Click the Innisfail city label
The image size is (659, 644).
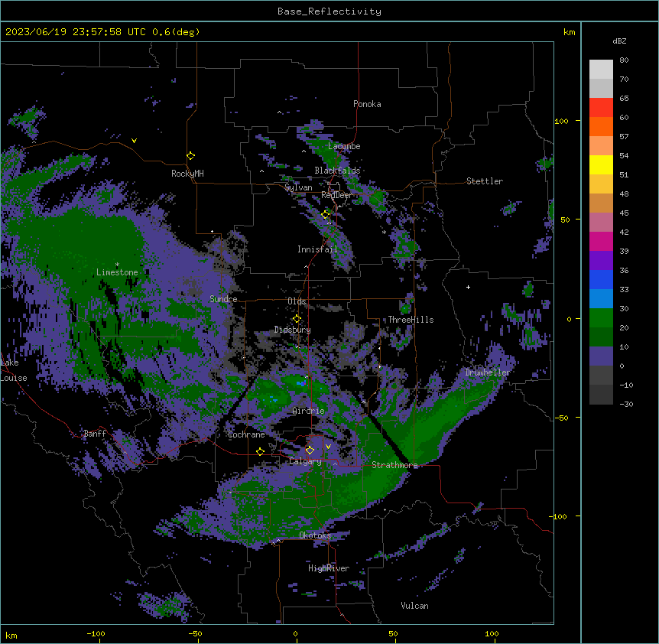pyautogui.click(x=317, y=249)
